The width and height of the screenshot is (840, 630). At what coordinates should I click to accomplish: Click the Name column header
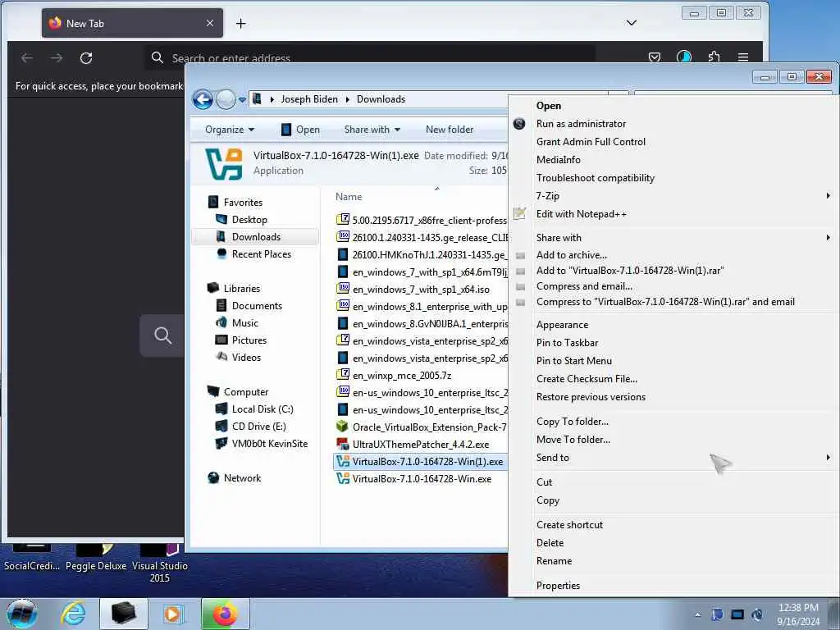coord(349,197)
